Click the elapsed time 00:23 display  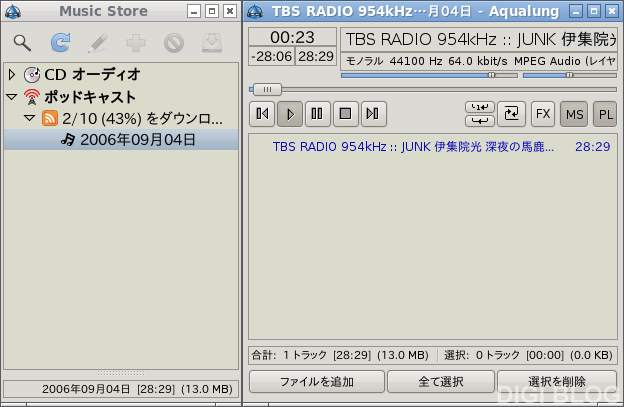[x=292, y=37]
